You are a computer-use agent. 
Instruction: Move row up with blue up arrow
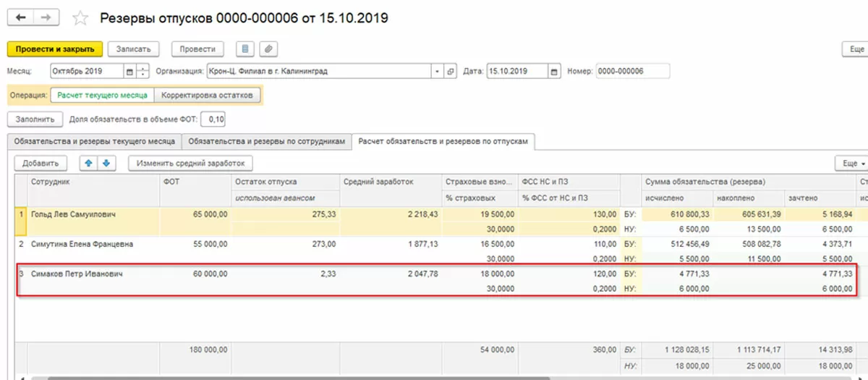tap(89, 164)
